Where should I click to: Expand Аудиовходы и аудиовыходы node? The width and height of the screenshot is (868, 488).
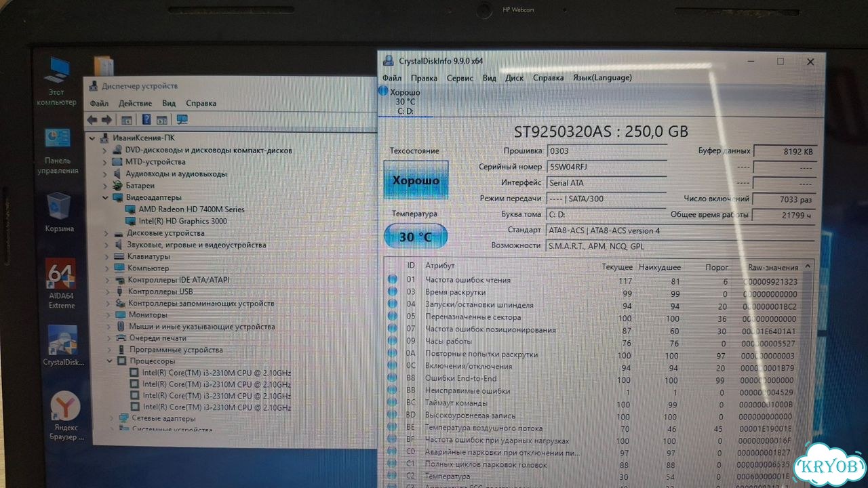click(105, 174)
